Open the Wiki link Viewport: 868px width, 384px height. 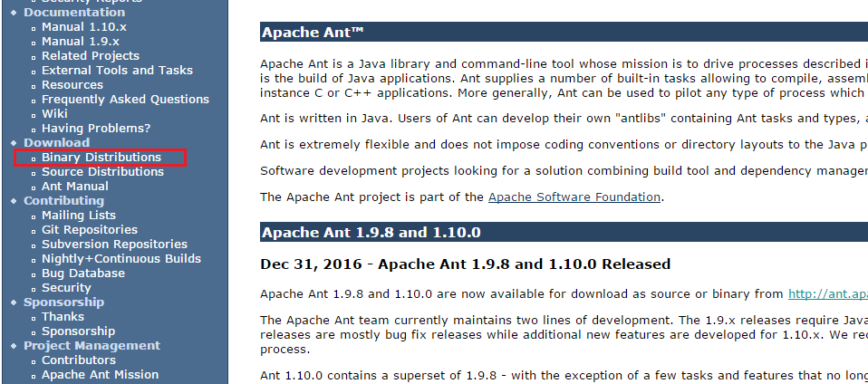54,114
